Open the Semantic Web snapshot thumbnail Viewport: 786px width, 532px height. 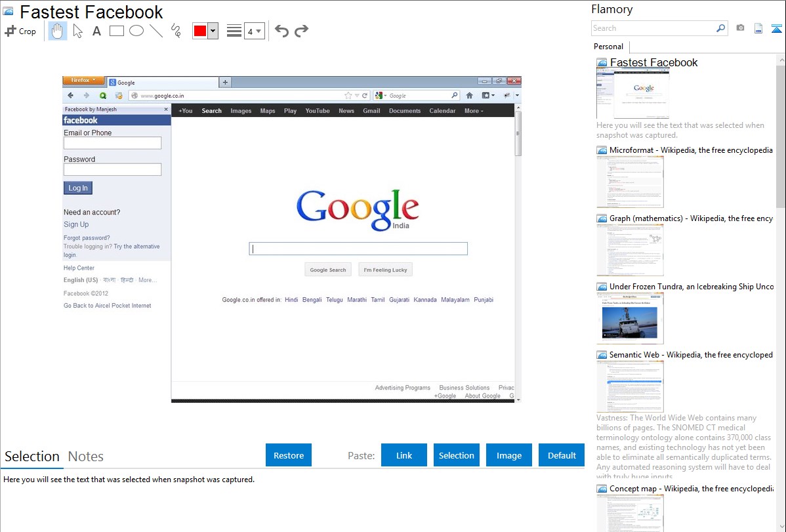point(630,386)
